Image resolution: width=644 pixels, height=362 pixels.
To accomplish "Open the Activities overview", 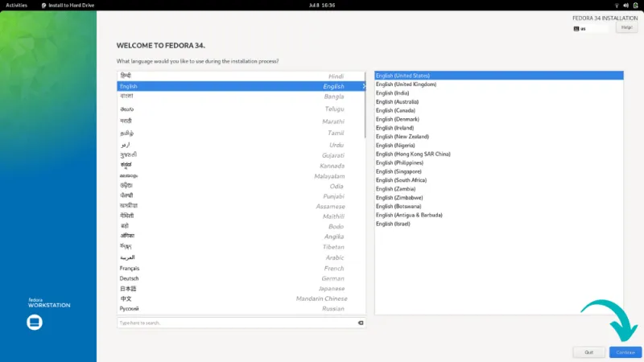I will 16,5.
